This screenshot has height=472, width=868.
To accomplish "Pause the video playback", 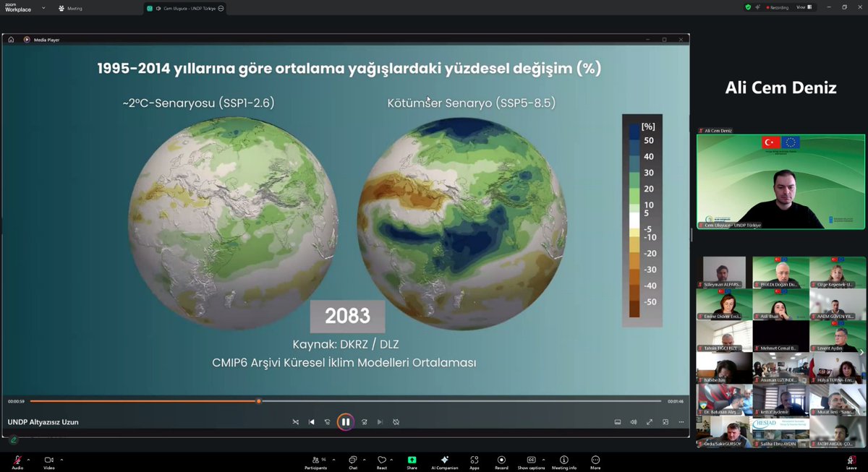I will pos(346,421).
